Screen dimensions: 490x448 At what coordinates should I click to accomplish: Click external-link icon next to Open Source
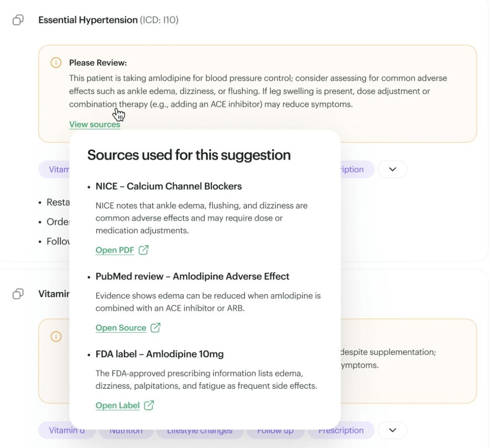156,328
